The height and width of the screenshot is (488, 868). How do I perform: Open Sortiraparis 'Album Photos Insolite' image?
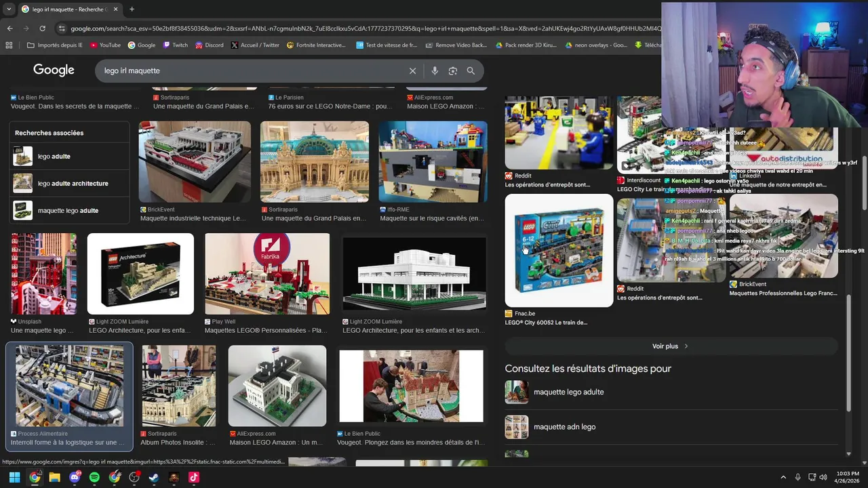pos(178,386)
